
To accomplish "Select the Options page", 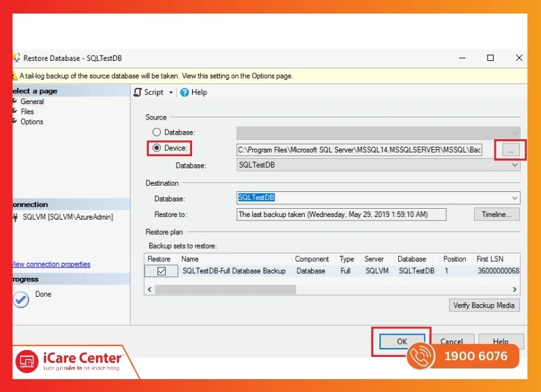I will (32, 122).
